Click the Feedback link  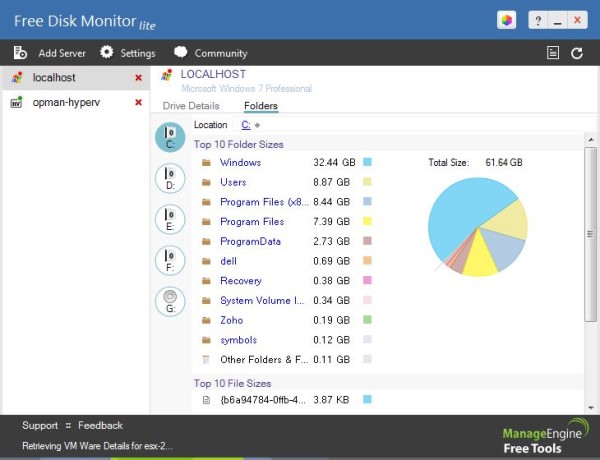coord(100,426)
